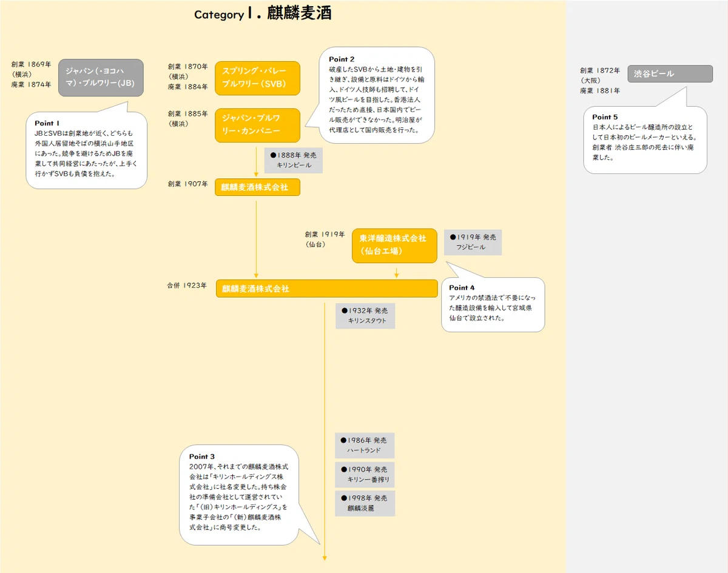The image size is (728, 573).
Task: Click the スプリング・バレー・ブルワリー(SVB) box
Action: pos(257,78)
